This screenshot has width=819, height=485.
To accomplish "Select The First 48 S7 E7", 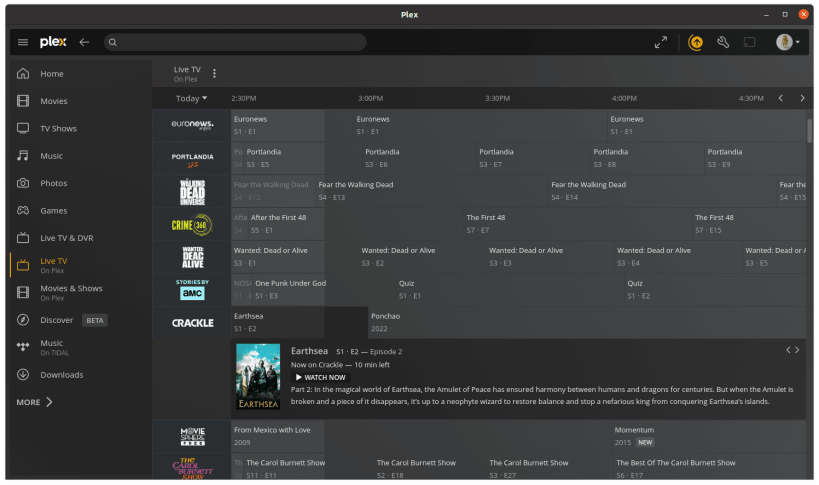I will pyautogui.click(x=578, y=224).
